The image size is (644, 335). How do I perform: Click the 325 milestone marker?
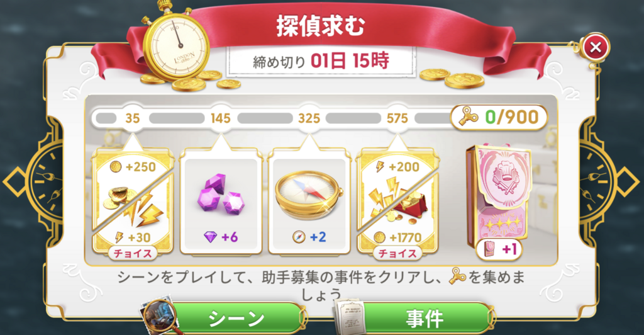coord(309,118)
